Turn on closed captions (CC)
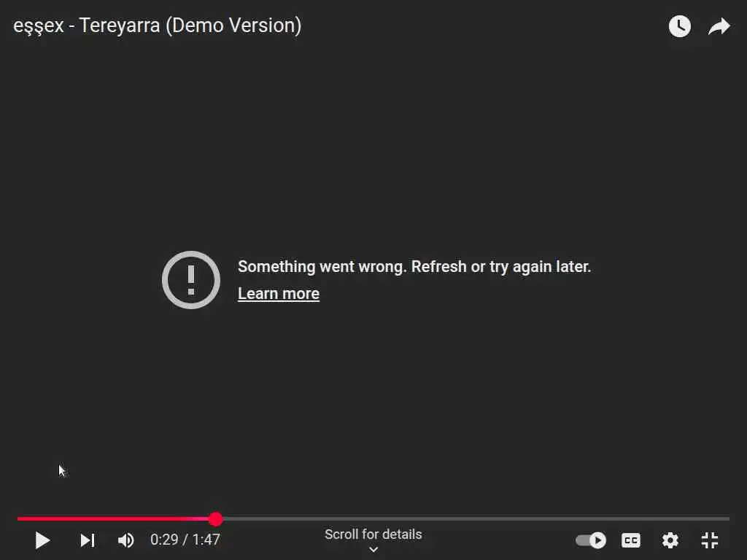747x560 pixels. pos(631,540)
